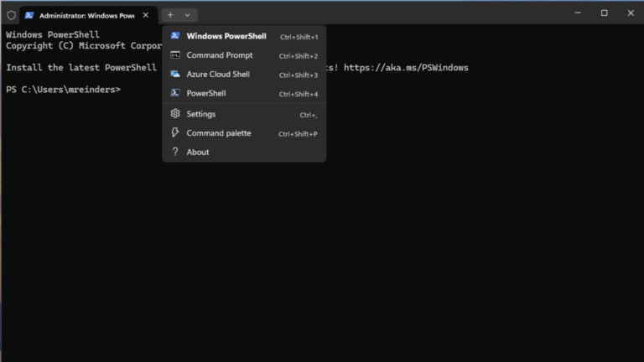Viewport: 644px width, 362px height.
Task: Collapse the new tab profiles dropdown arrow
Action: coord(187,15)
